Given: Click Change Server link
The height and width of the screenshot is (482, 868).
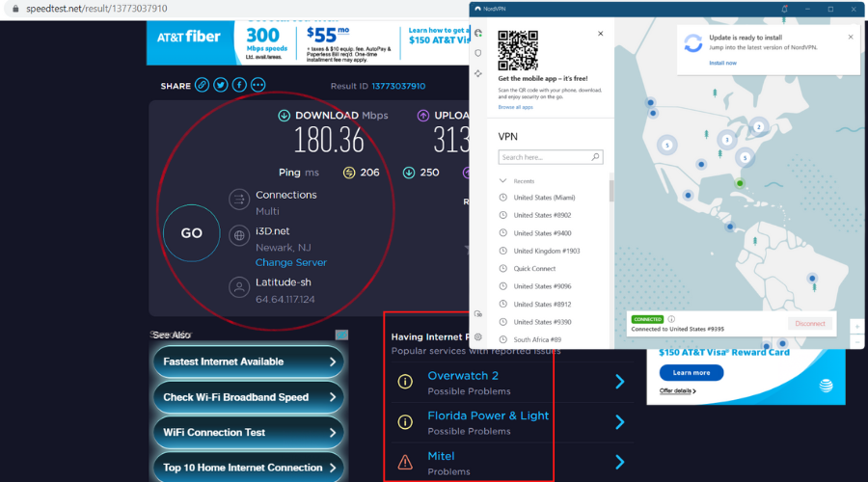Looking at the screenshot, I should pyautogui.click(x=290, y=262).
